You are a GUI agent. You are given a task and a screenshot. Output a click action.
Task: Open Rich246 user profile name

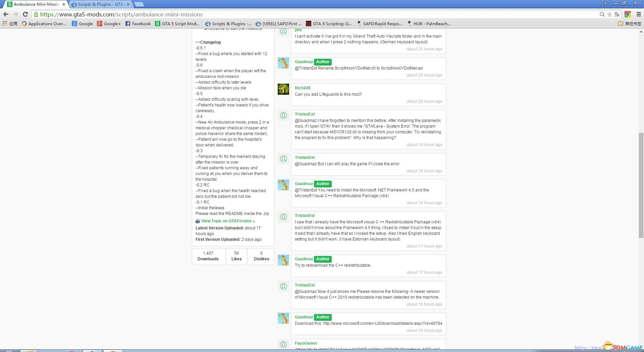pyautogui.click(x=303, y=88)
